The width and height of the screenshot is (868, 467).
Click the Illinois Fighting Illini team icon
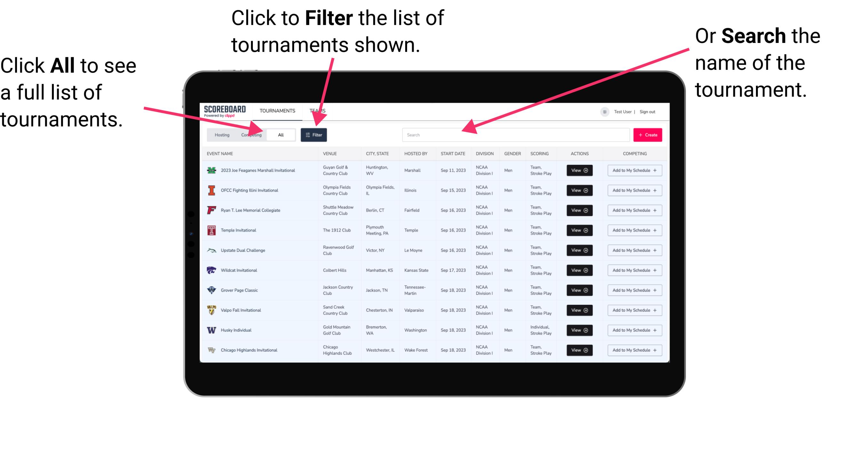pos(211,190)
